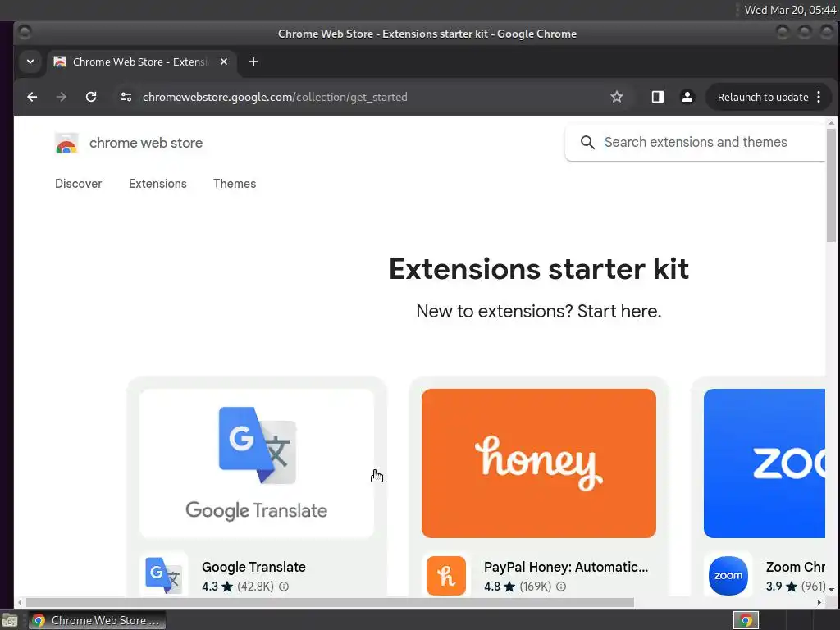This screenshot has height=630, width=840.
Task: Open the Zoom Chrome extension title
Action: click(x=796, y=567)
